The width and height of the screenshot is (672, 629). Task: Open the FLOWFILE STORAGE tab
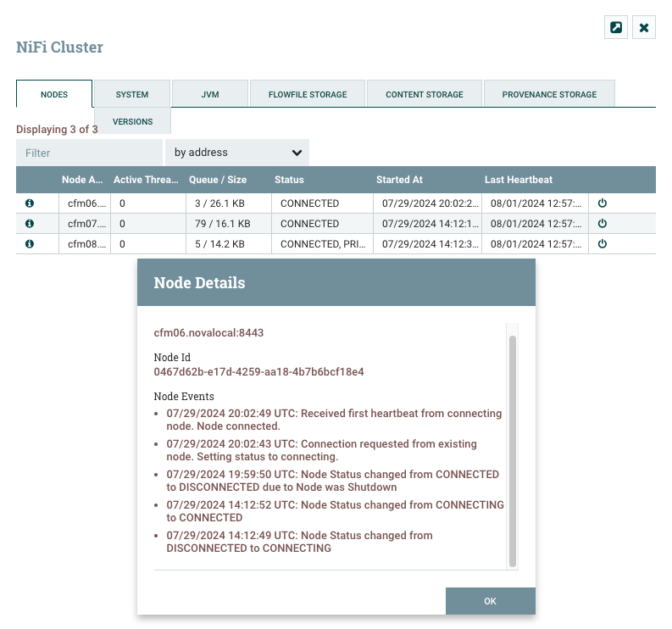click(308, 94)
